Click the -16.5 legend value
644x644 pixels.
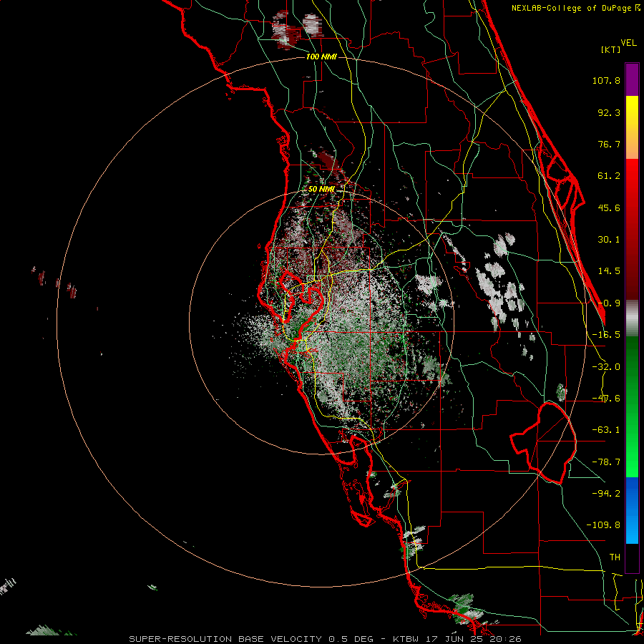click(606, 335)
